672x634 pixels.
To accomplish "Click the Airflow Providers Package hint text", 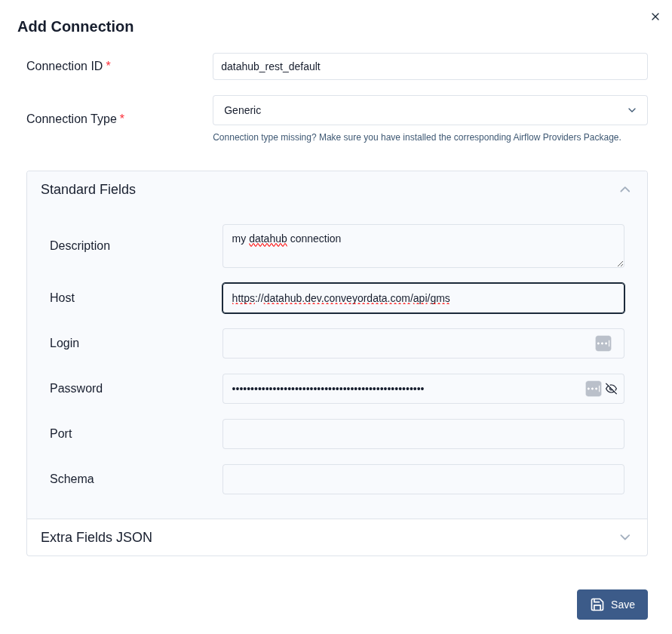I will click(417, 137).
